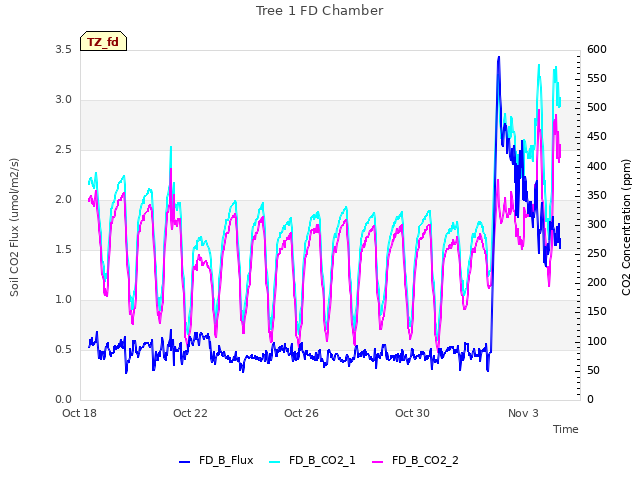Click the Nov 3 x-axis tick label
This screenshot has height=480, width=640.
523,413
